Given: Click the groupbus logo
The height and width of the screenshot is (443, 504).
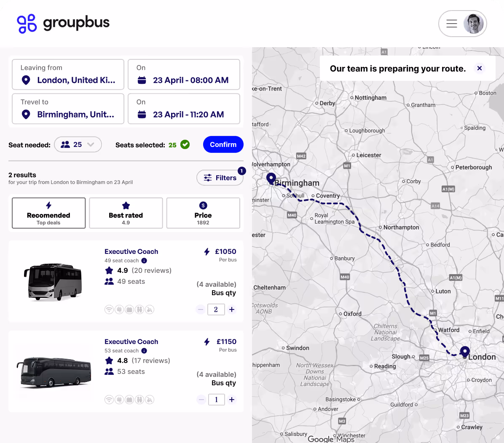Looking at the screenshot, I should click(63, 24).
